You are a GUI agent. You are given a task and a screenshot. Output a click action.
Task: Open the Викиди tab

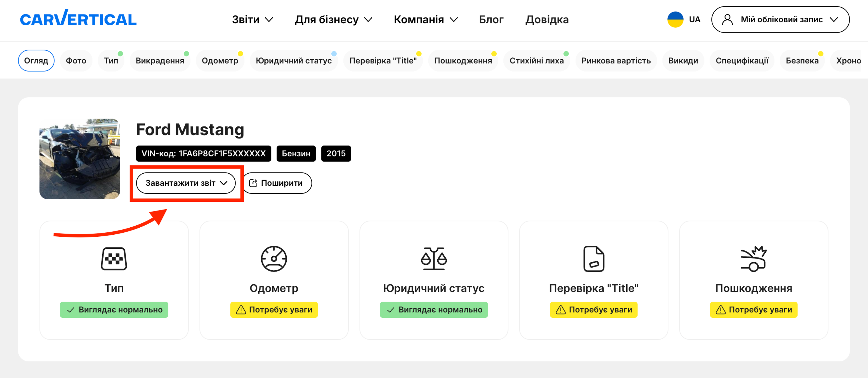click(683, 61)
